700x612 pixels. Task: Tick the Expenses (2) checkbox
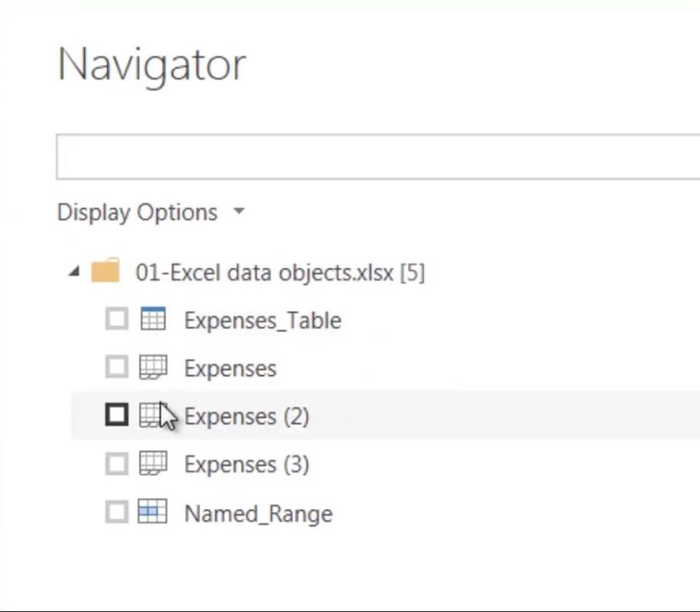(117, 415)
